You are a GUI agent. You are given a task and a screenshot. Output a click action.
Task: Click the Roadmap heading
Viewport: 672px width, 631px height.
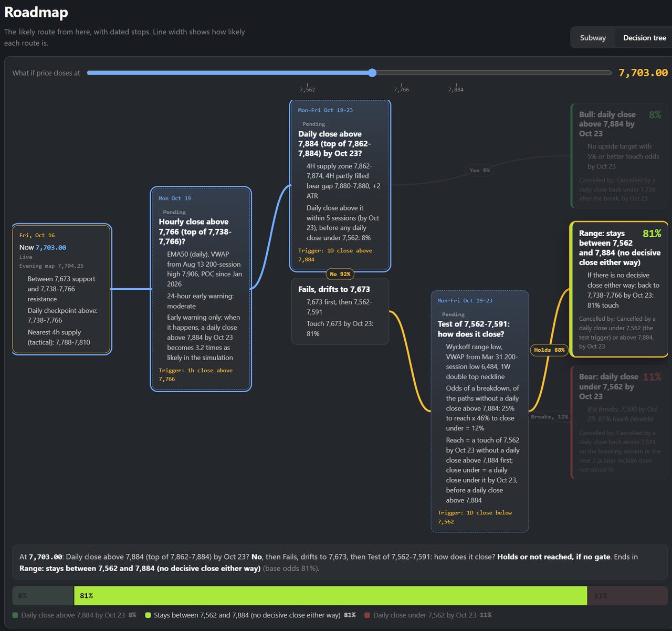pyautogui.click(x=36, y=12)
